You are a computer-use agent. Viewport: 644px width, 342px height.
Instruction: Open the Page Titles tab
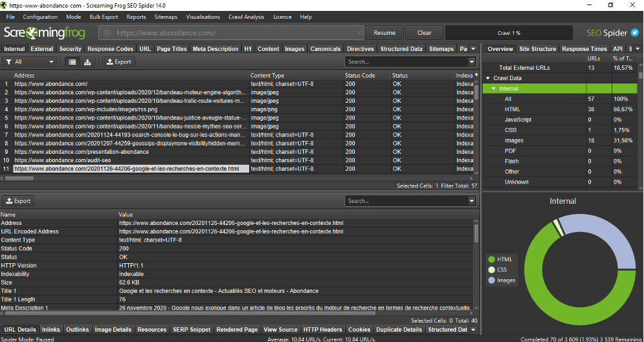tap(172, 48)
